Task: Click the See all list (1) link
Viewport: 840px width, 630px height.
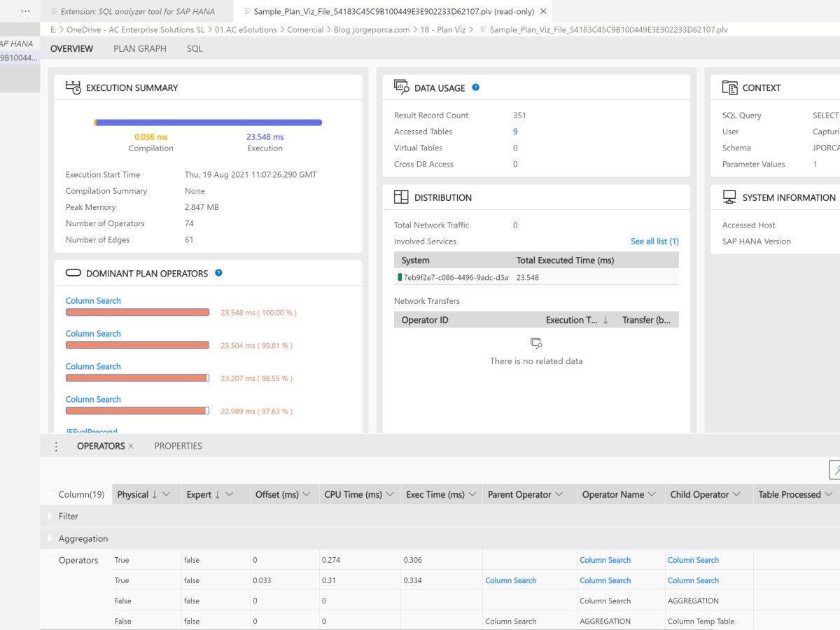Action: point(654,241)
